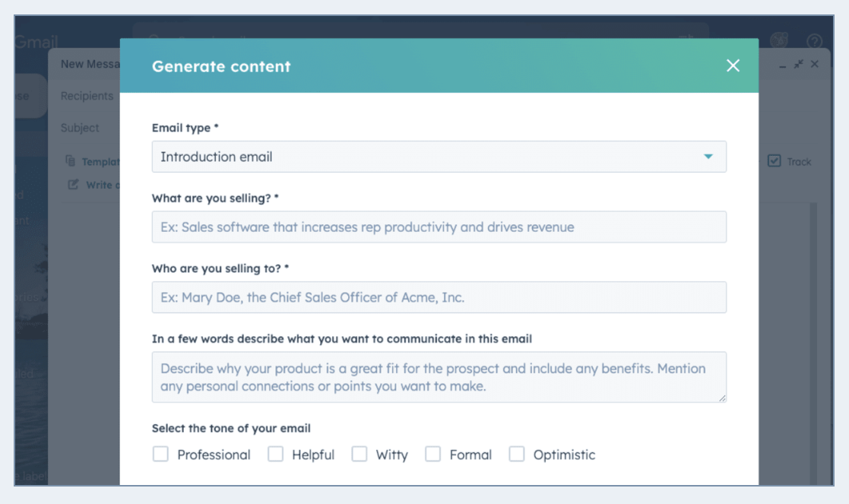This screenshot has width=849, height=504.
Task: Click the Write pencil icon
Action: pos(73,185)
